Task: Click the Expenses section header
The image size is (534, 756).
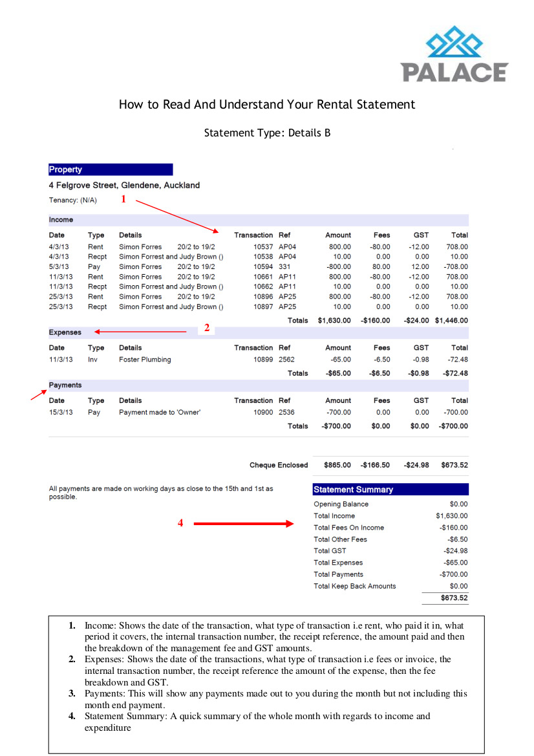Action: 64,332
